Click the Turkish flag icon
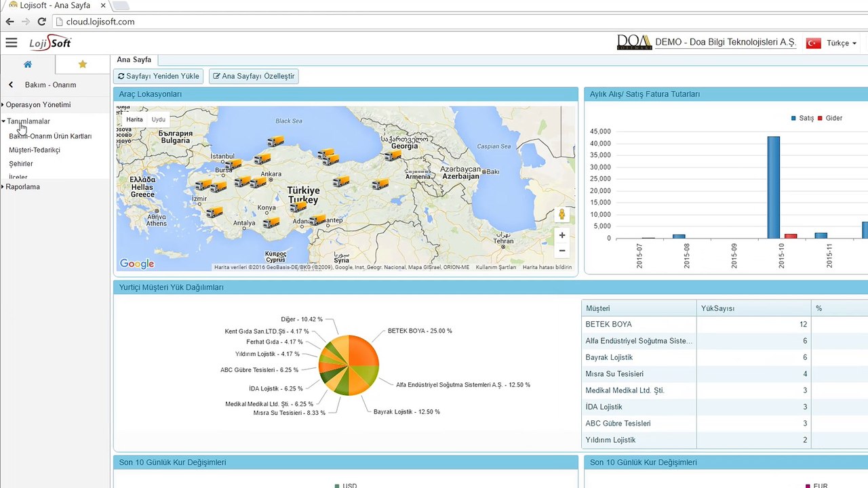Image resolution: width=868 pixels, height=488 pixels. coord(813,43)
